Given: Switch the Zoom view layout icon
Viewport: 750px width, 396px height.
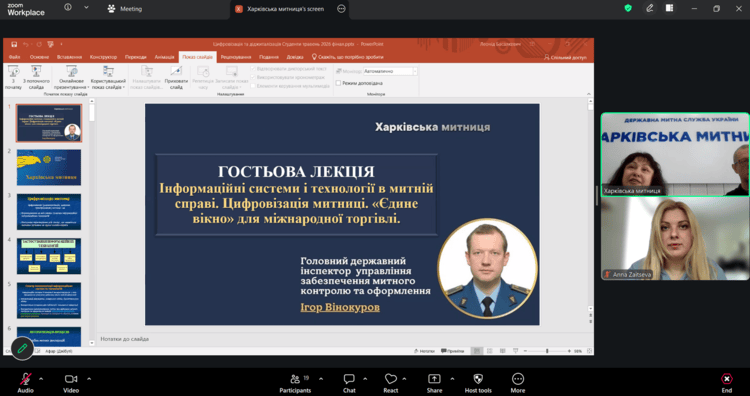Looking at the screenshot, I should point(669,8).
